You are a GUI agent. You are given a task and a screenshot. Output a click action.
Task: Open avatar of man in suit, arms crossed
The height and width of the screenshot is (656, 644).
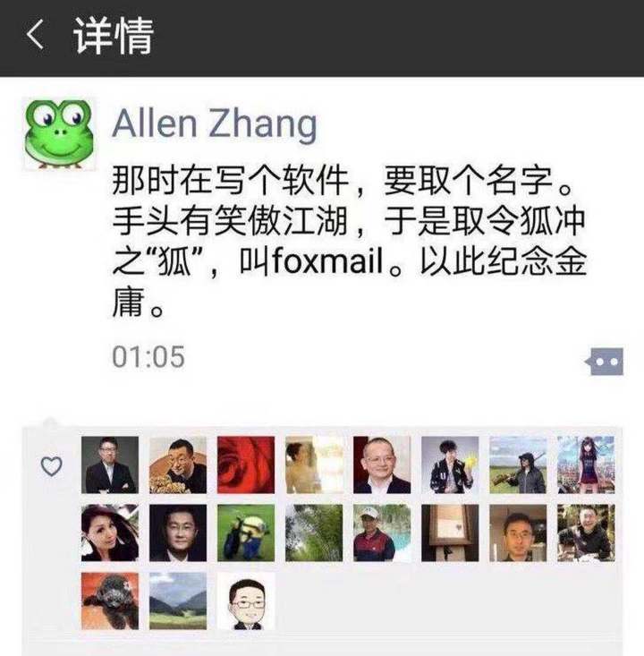[x=110, y=464]
